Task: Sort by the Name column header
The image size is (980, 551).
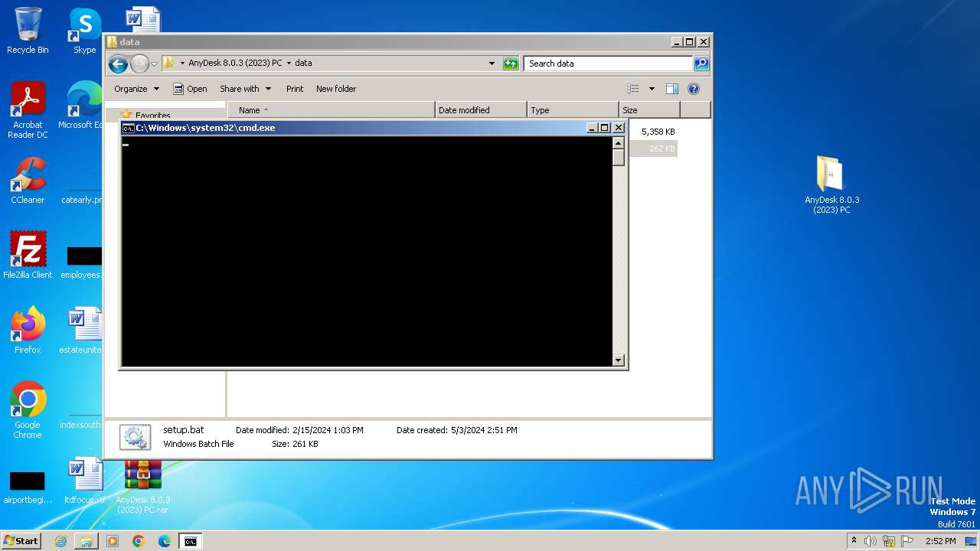Action: [x=331, y=110]
